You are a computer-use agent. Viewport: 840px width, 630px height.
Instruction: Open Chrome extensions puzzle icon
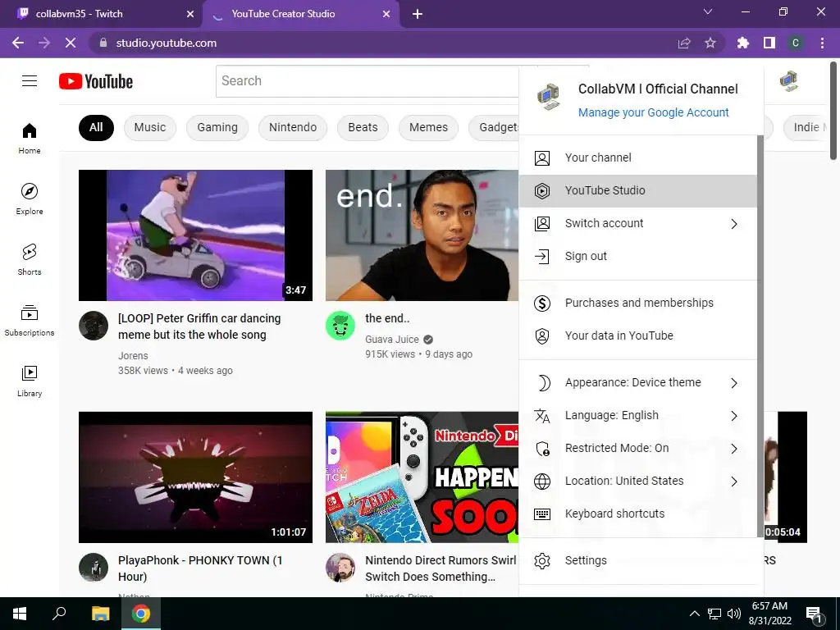point(743,43)
